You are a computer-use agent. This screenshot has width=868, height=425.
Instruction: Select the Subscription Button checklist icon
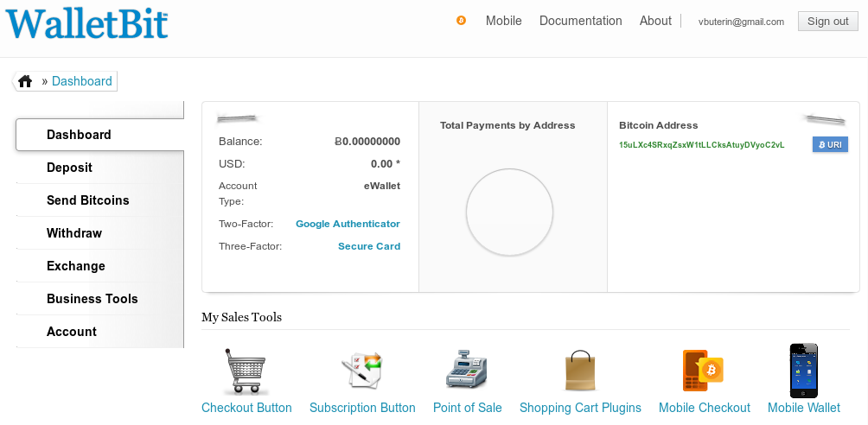pos(362,371)
